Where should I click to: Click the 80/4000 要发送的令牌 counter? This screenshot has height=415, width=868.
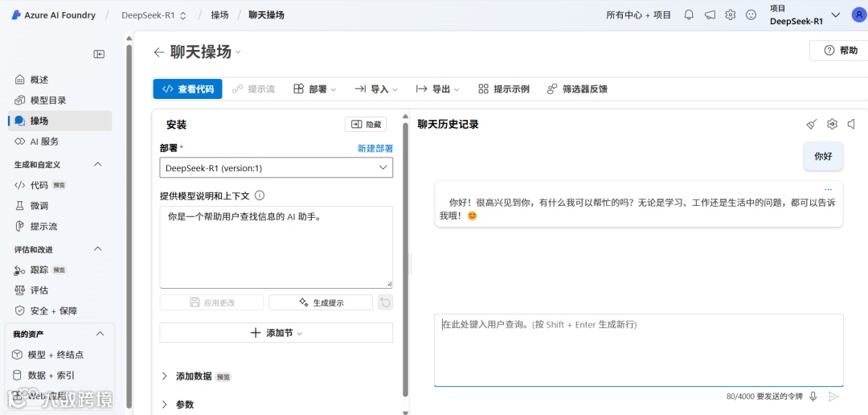pyautogui.click(x=764, y=397)
